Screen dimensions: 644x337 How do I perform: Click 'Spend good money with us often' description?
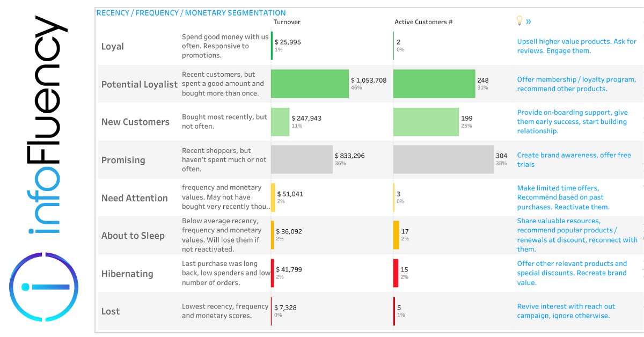coord(225,46)
